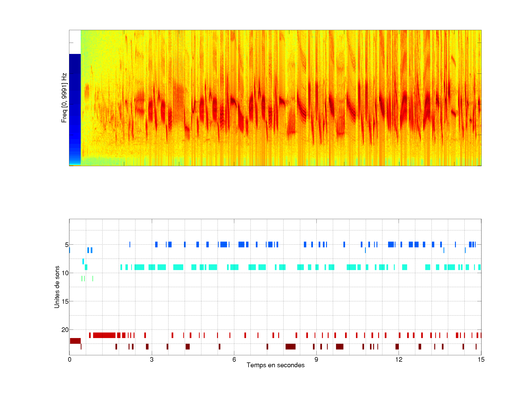Select the x-axis tick label 9
The width and height of the screenshot is (532, 399).
[316, 359]
